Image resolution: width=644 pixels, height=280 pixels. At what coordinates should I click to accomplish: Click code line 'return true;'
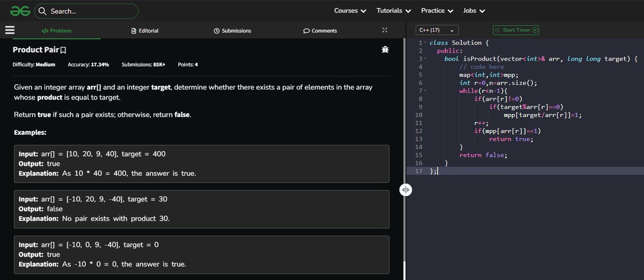511,139
